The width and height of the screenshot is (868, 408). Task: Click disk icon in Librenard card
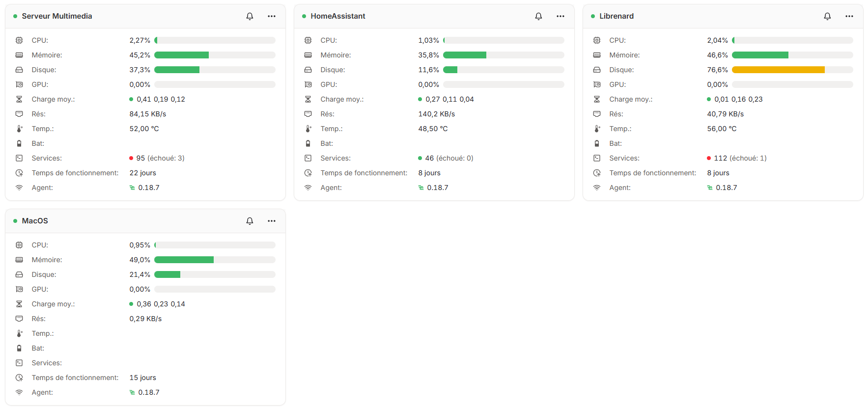[597, 70]
